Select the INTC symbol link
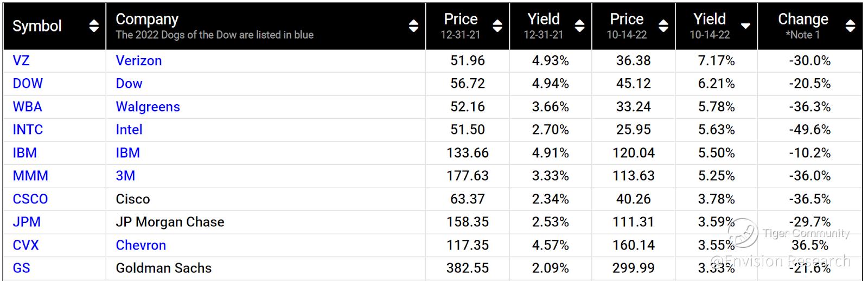The image size is (868, 281). pyautogui.click(x=28, y=130)
